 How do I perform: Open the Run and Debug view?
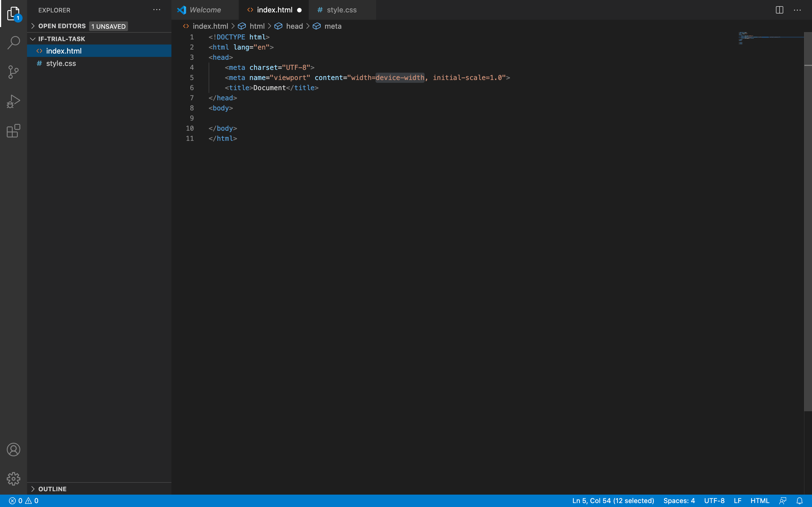coord(14,101)
